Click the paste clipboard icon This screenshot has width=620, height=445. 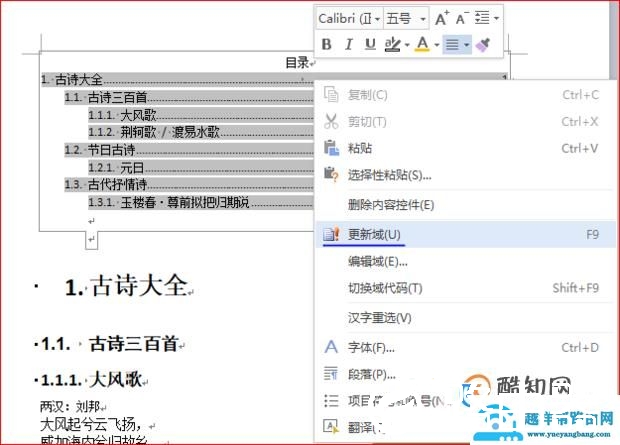(x=331, y=148)
